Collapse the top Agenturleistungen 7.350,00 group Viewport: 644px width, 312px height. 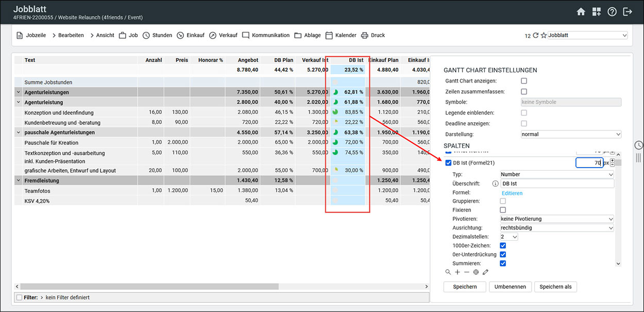19,92
